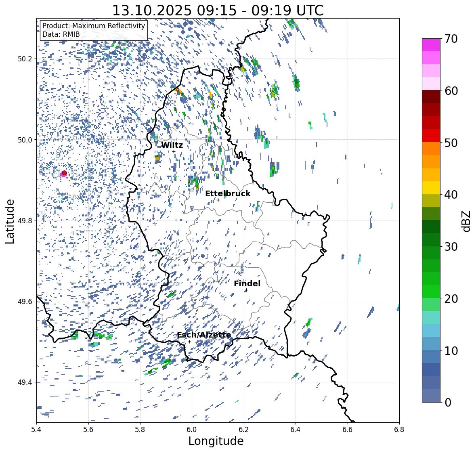476x451 pixels.
Task: Click the colorbar tick label 20
Action: 451,299
